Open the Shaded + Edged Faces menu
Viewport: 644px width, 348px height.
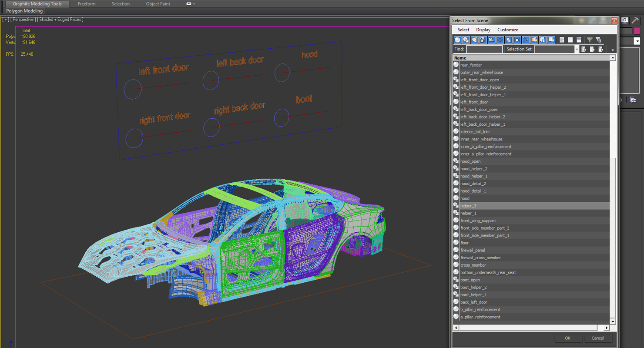coord(60,20)
